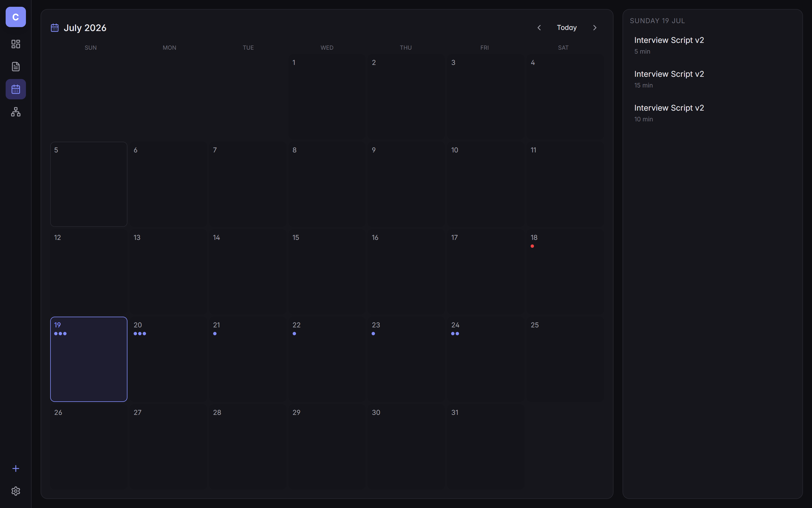
Task: Go to next month with right chevron
Action: point(595,28)
